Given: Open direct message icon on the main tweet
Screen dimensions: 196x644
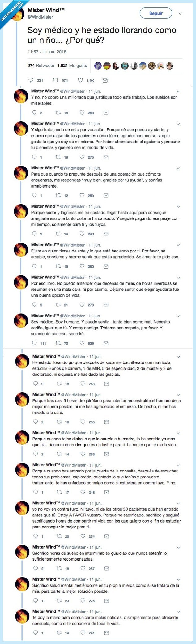Looking at the screenshot, I should pyautogui.click(x=105, y=80).
